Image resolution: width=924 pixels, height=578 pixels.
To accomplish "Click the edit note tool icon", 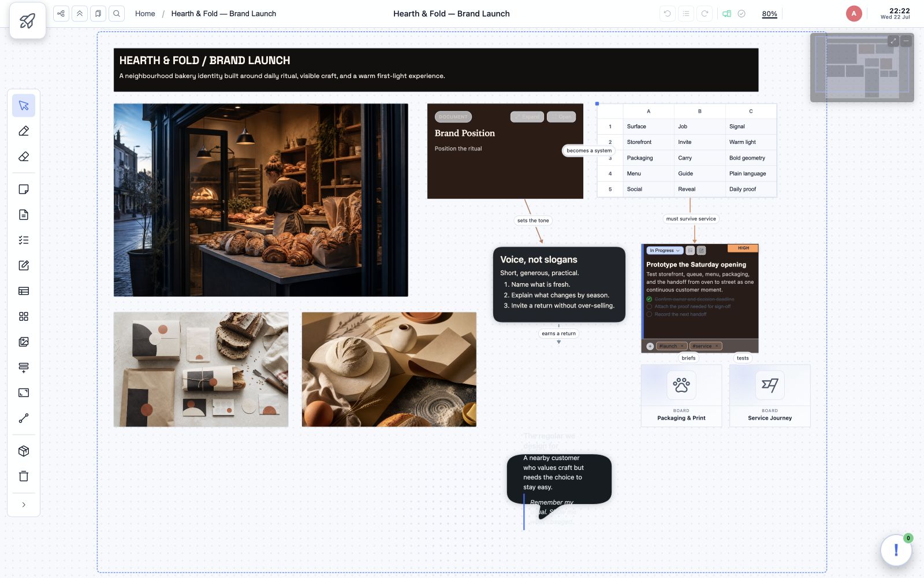I will pos(24,265).
